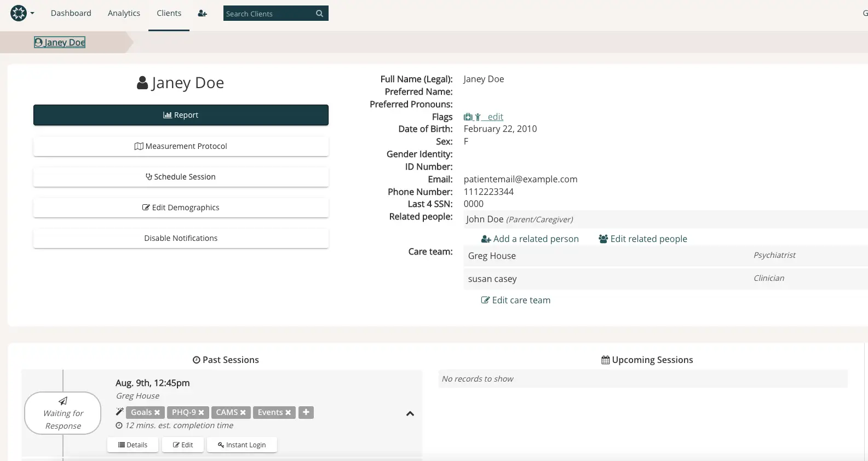Open session Details
868x461 pixels.
click(133, 445)
